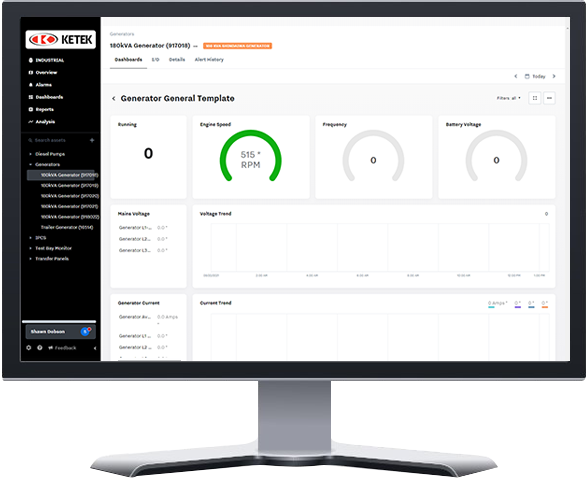Select the highlighted 180kVA Generator tree row
The image size is (588, 479).
point(61,175)
